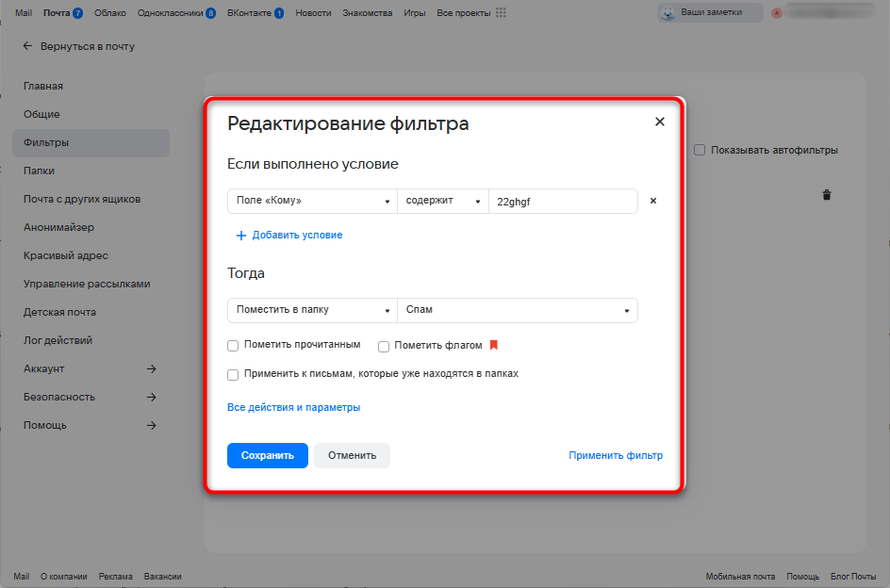Close the filter editing dialog

660,122
